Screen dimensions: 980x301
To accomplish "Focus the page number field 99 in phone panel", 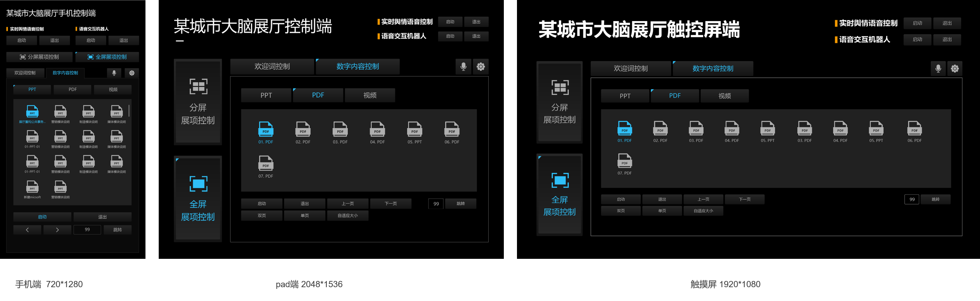I will click(87, 229).
